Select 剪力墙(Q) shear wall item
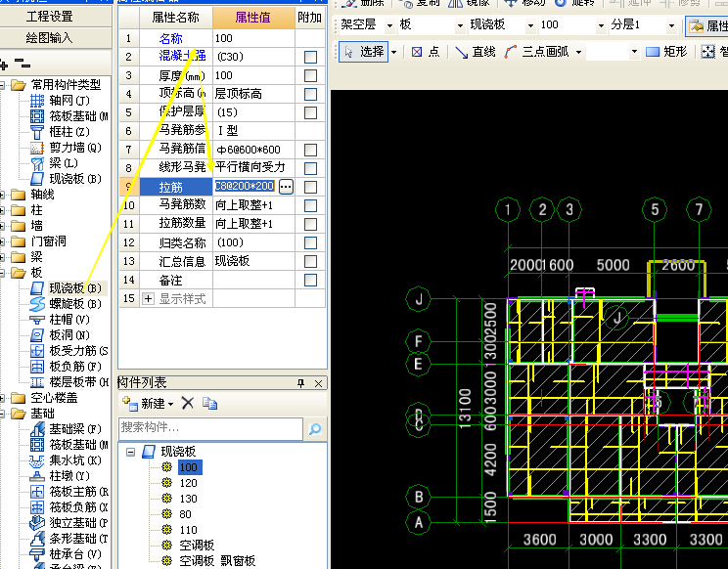 pyautogui.click(x=66, y=148)
